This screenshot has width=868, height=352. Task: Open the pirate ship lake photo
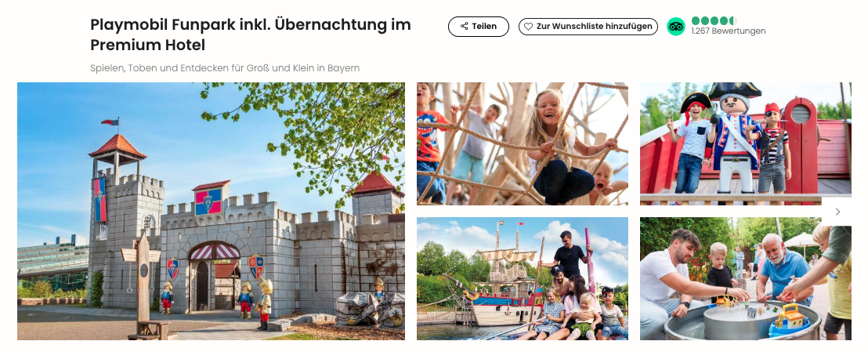(523, 278)
